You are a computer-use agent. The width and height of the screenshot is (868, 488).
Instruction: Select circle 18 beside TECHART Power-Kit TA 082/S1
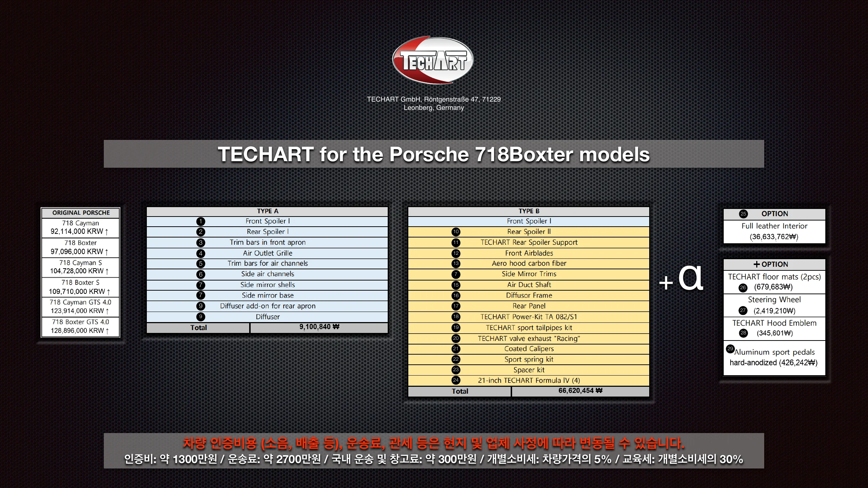(456, 317)
